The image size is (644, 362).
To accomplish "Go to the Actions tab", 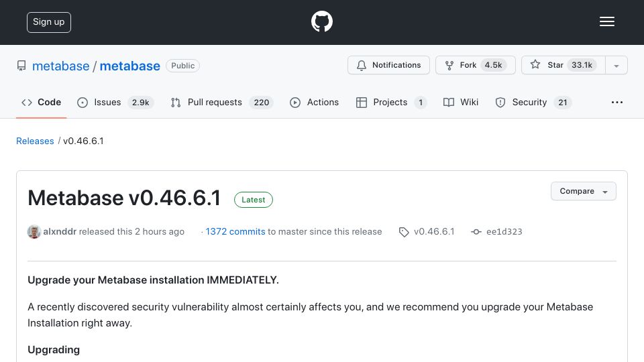I will (314, 103).
